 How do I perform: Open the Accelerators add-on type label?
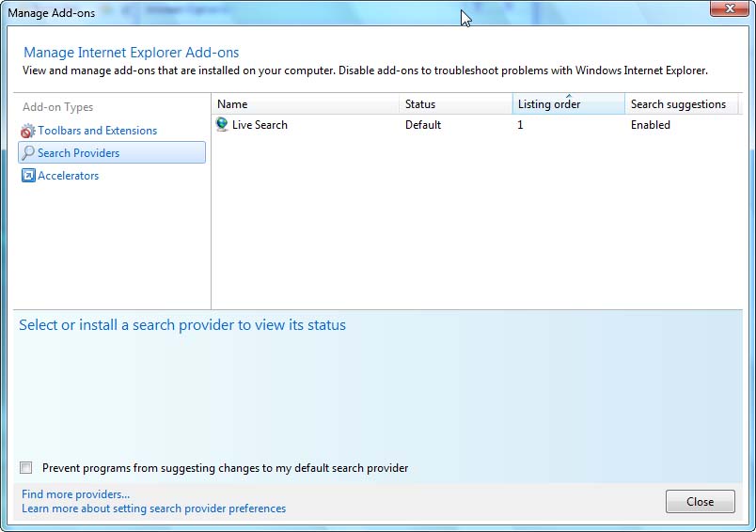click(68, 176)
